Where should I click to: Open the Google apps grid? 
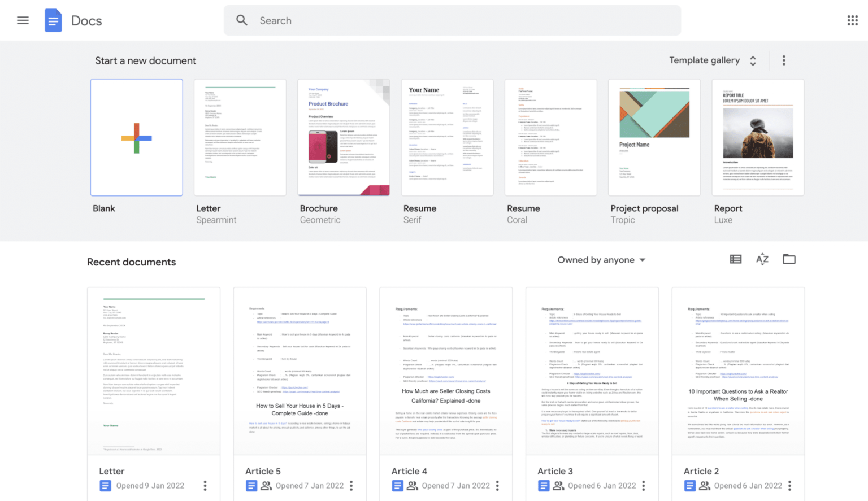(852, 20)
